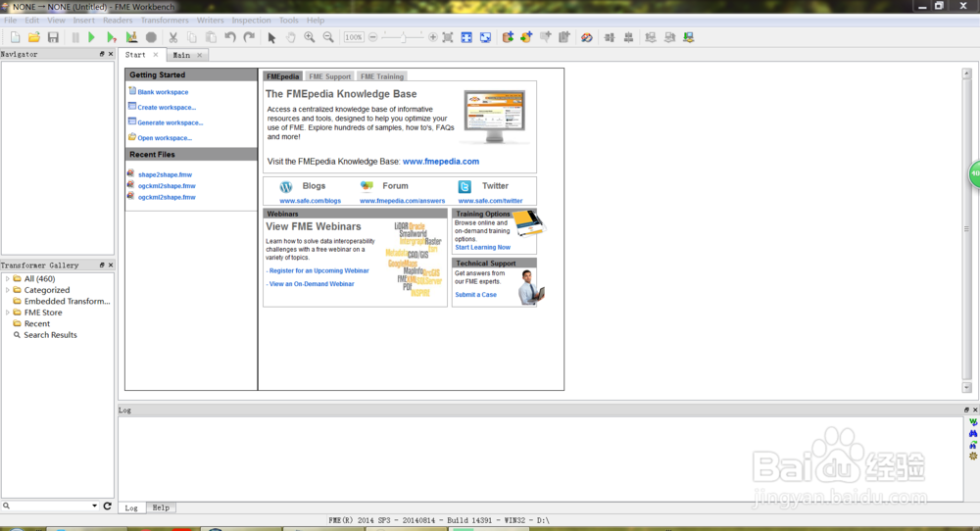
Task: Click the Open workspace... link
Action: click(165, 138)
